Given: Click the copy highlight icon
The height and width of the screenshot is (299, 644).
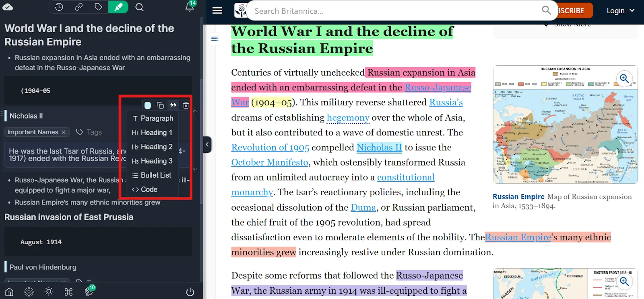Looking at the screenshot, I should [160, 105].
